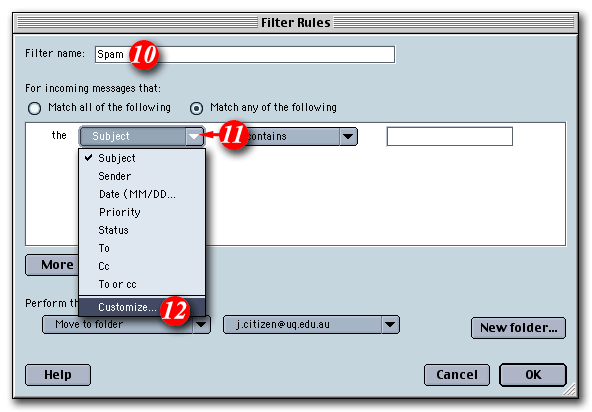
Task: Confirm the filter with OK
Action: (x=533, y=375)
